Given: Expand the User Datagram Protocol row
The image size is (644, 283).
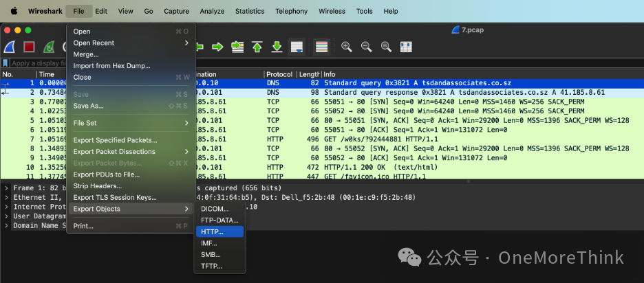Looking at the screenshot, I should coord(7,216).
